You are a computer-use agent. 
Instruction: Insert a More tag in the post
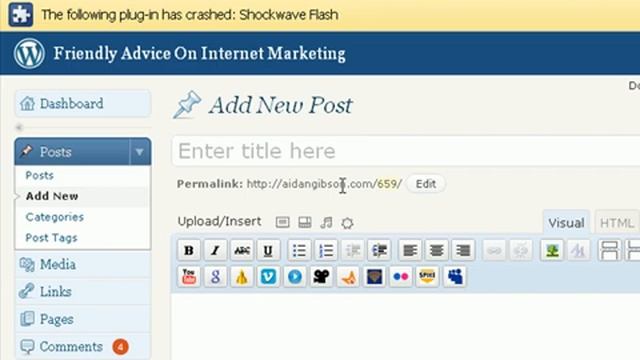(609, 250)
